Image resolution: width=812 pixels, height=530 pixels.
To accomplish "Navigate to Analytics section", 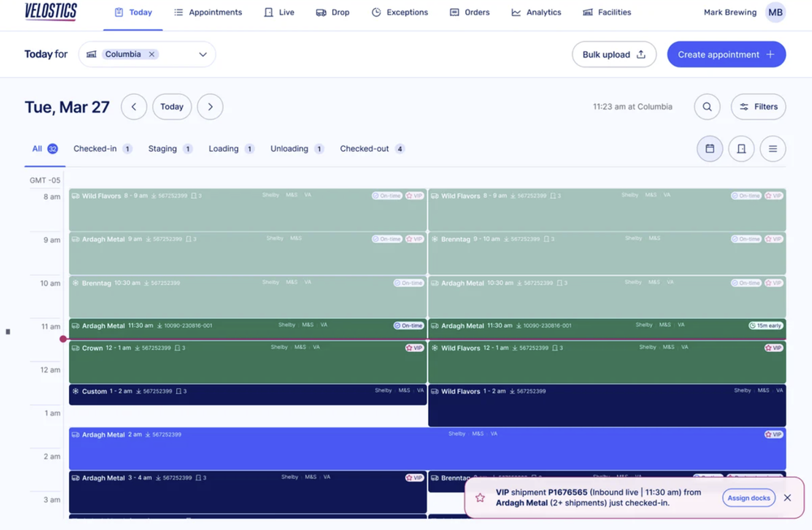I will (536, 13).
